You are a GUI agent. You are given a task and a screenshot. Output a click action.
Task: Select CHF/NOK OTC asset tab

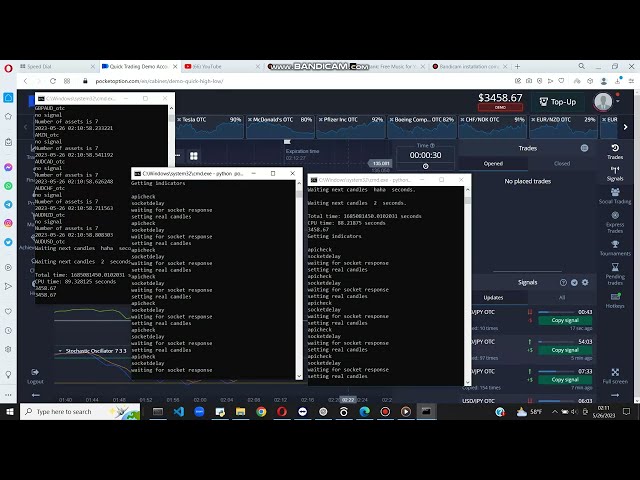[x=493, y=127]
